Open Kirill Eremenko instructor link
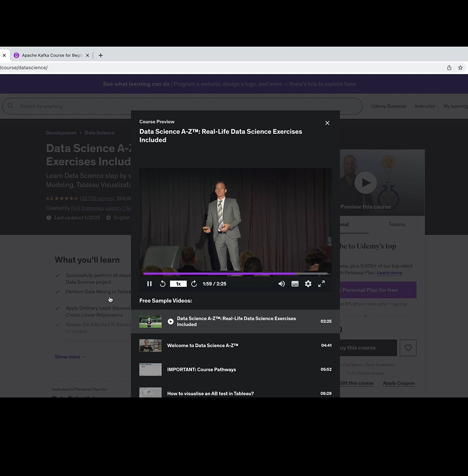Screen dimensions: 468x476 [x=87, y=208]
